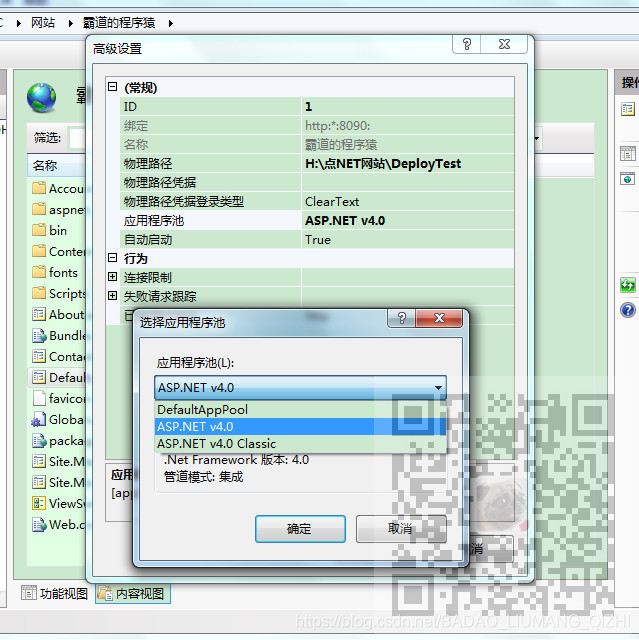Switch to 内容视图 tab

click(x=133, y=593)
